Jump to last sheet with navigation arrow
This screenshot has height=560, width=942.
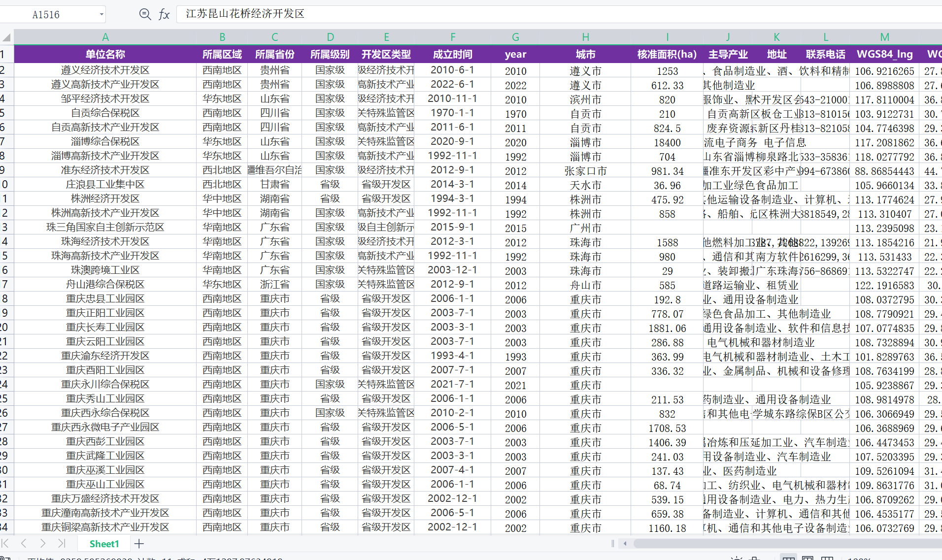[x=62, y=543]
